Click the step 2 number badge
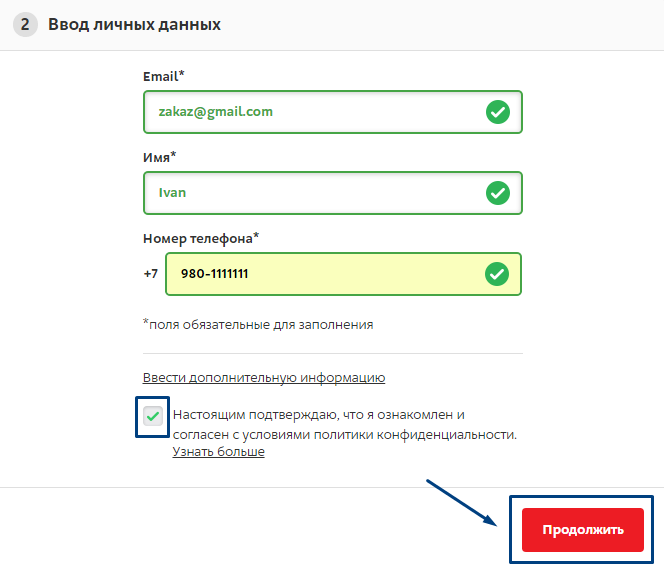664x569 pixels. point(25,24)
